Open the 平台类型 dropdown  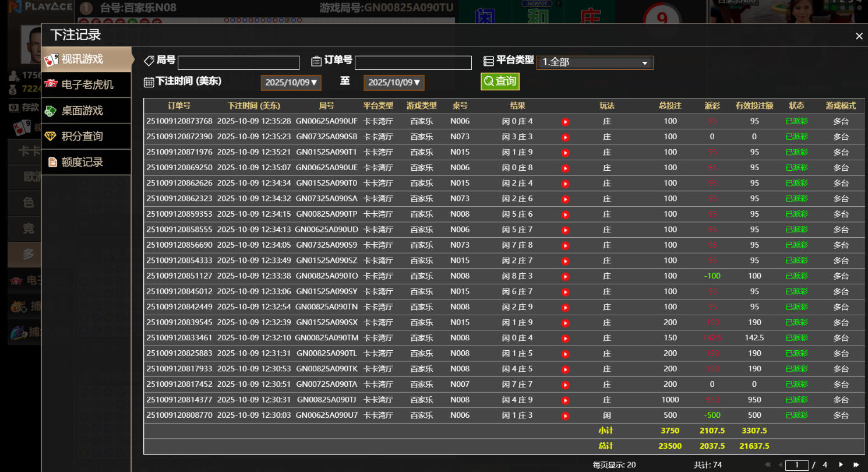(594, 62)
